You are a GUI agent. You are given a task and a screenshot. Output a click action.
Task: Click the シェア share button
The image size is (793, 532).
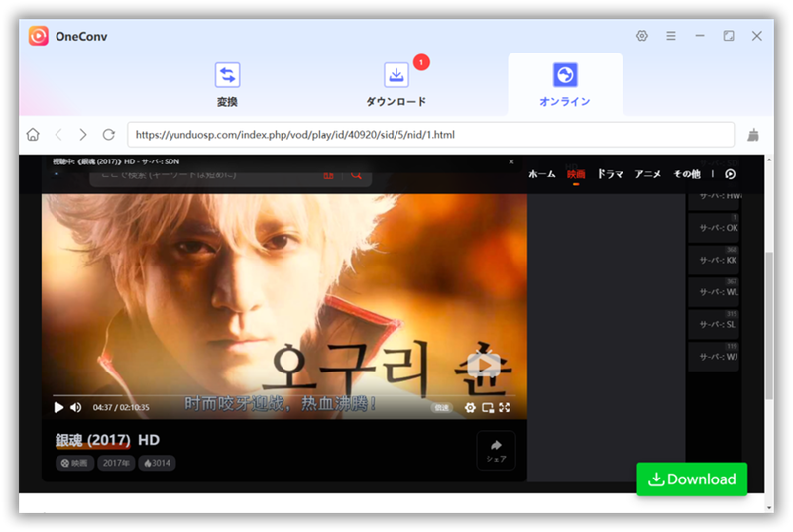click(x=497, y=450)
